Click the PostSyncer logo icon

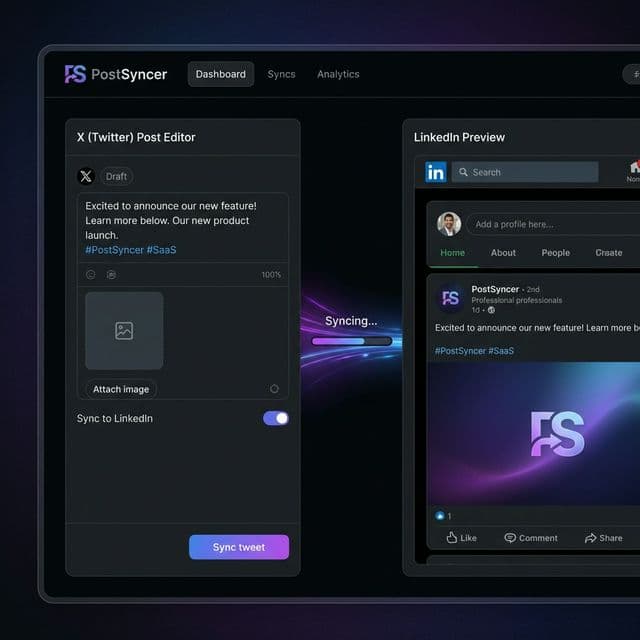tap(76, 74)
